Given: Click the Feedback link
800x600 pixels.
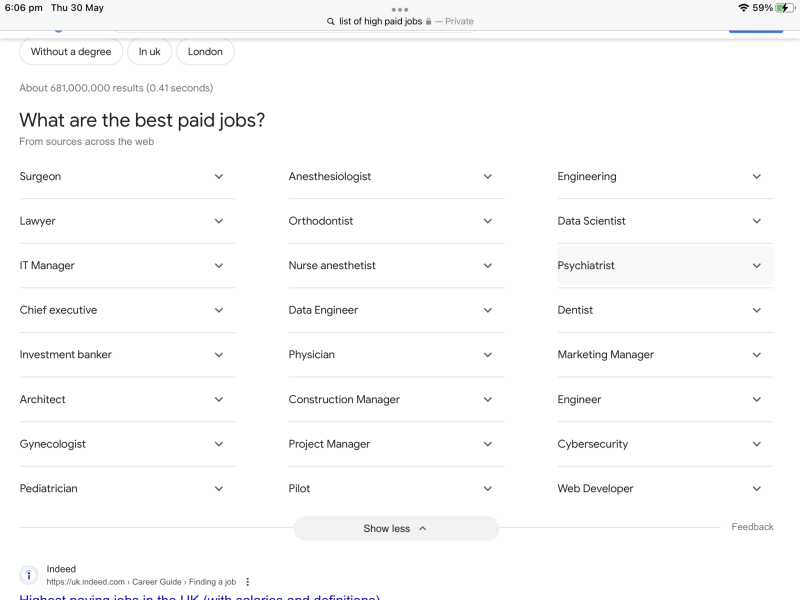Looking at the screenshot, I should [752, 527].
